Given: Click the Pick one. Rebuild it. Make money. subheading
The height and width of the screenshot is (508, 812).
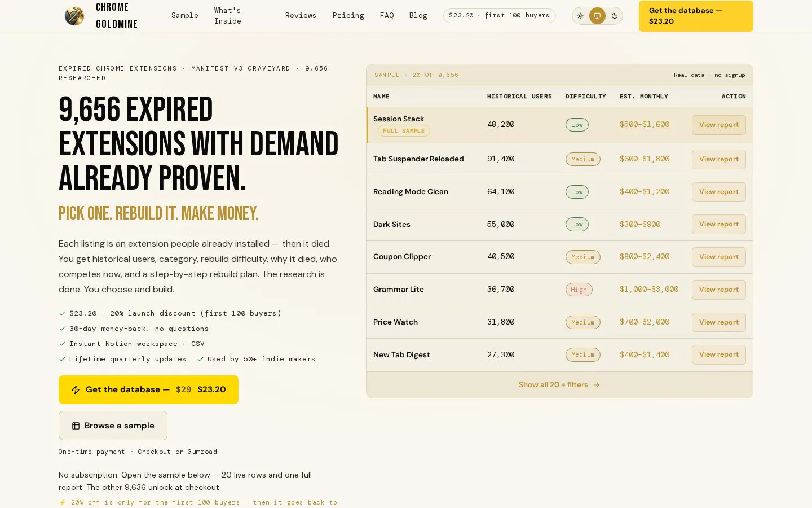Looking at the screenshot, I should click(158, 214).
